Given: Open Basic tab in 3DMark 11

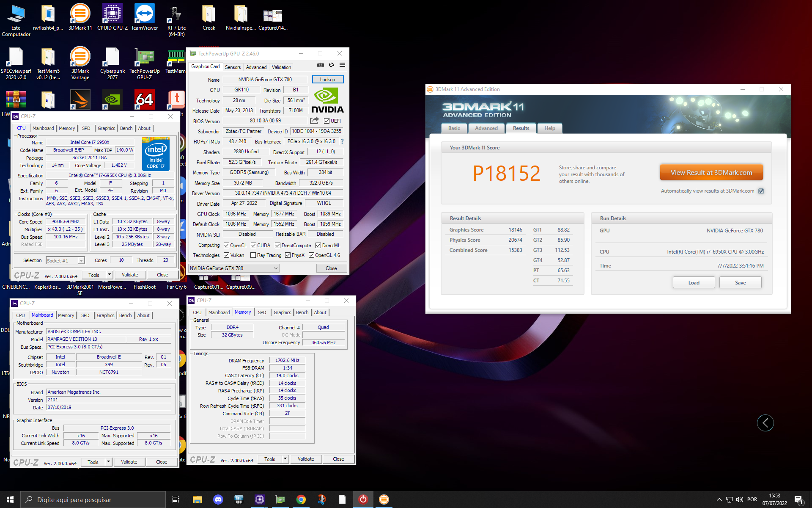Looking at the screenshot, I should coord(454,128).
